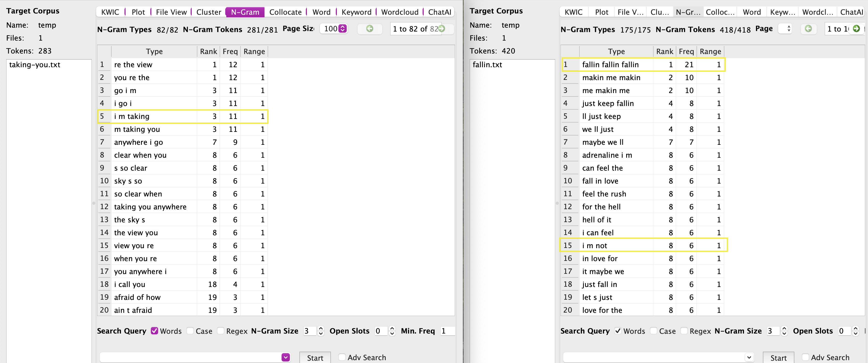Toggle Adv Search checkbox in left window
Screen dimensions: 868x363
[342, 357]
